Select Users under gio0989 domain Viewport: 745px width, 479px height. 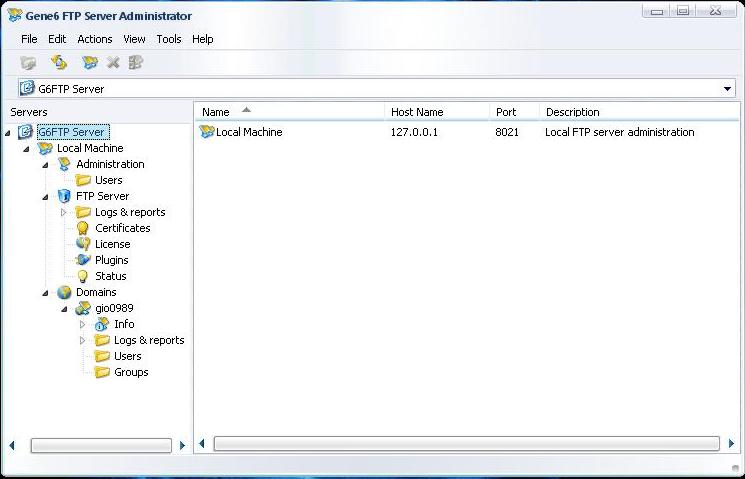127,356
